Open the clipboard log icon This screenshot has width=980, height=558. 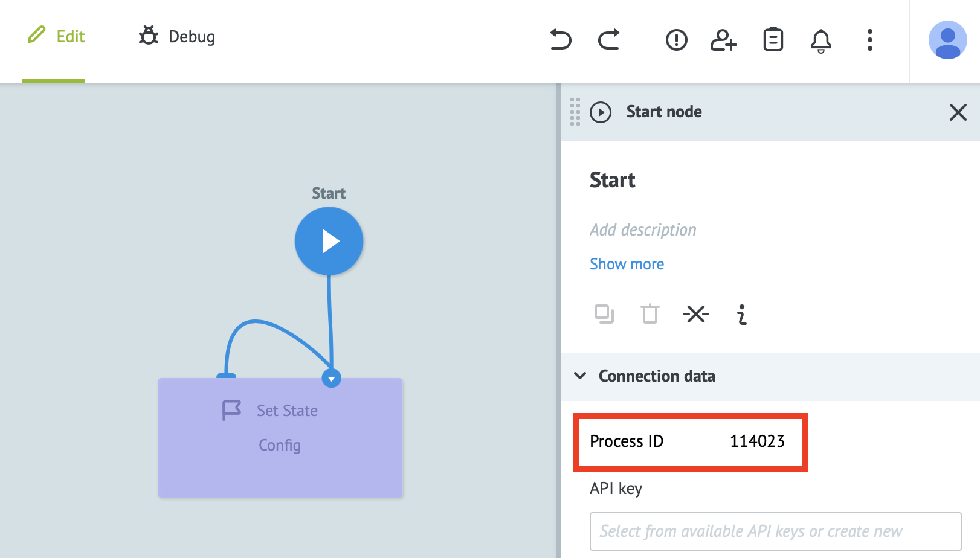773,40
